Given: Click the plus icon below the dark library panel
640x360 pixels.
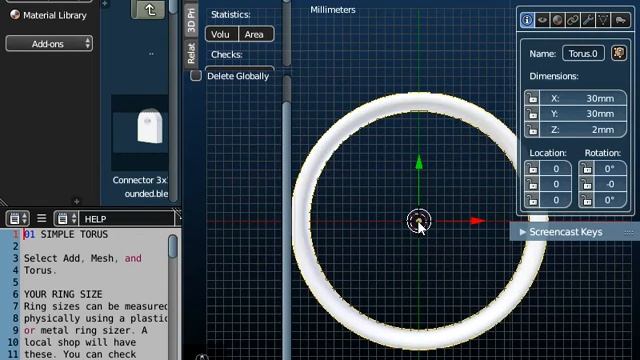Looking at the screenshot, I should click(x=76, y=201).
